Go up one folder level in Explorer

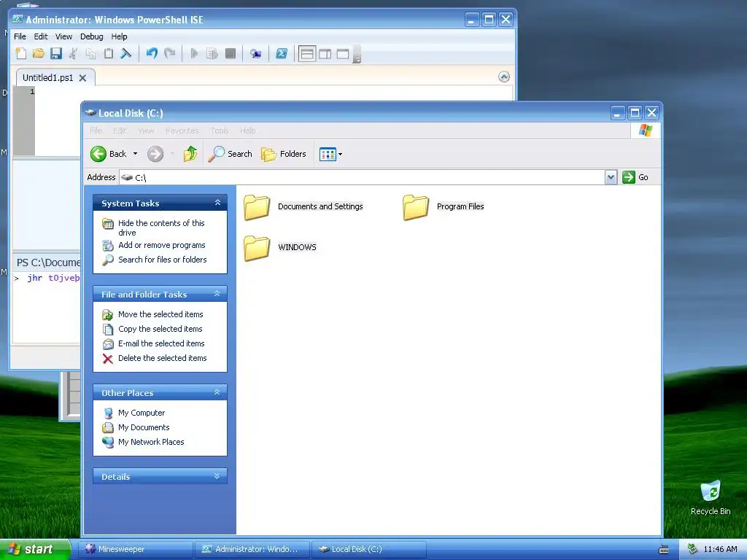tap(190, 154)
